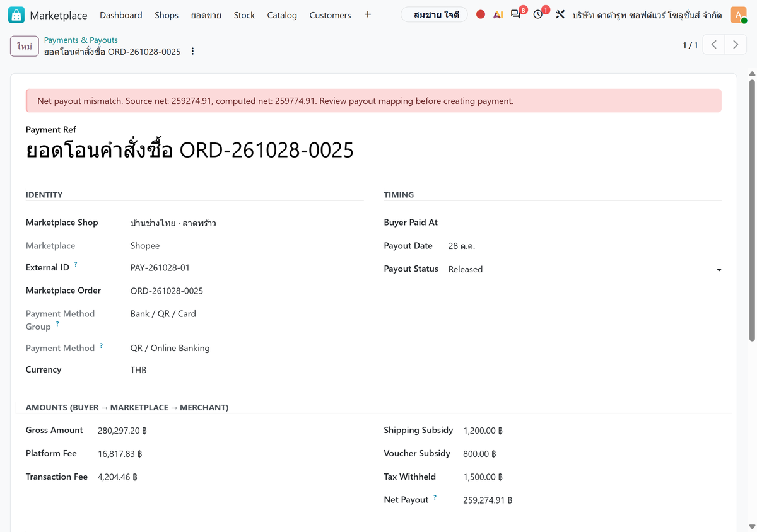757x532 pixels.
Task: Click the Payout Date value 28 ต.ค.
Action: pos(462,246)
